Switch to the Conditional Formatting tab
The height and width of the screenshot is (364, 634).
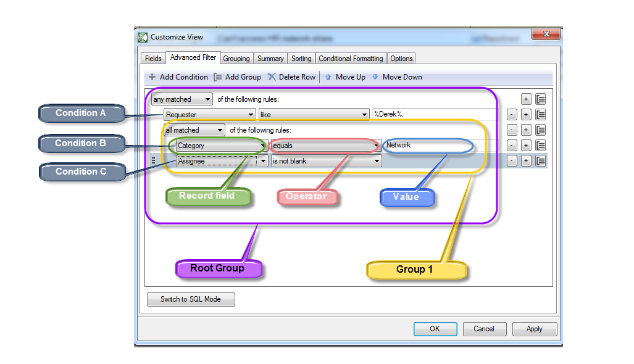tap(351, 58)
